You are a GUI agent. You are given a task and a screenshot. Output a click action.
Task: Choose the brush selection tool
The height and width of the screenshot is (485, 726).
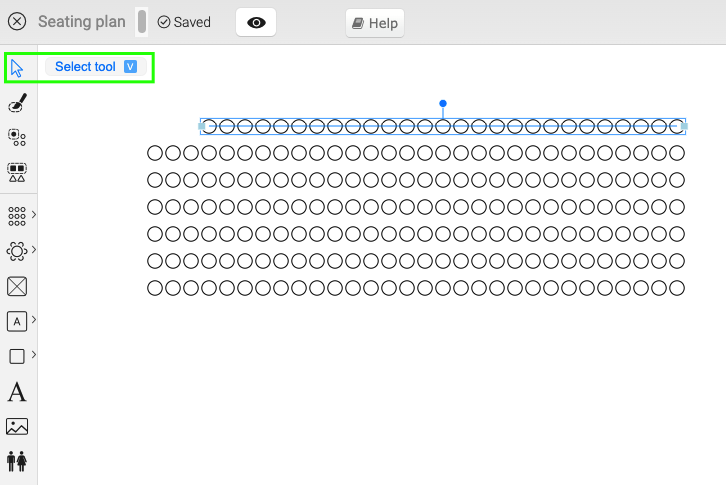(x=17, y=103)
